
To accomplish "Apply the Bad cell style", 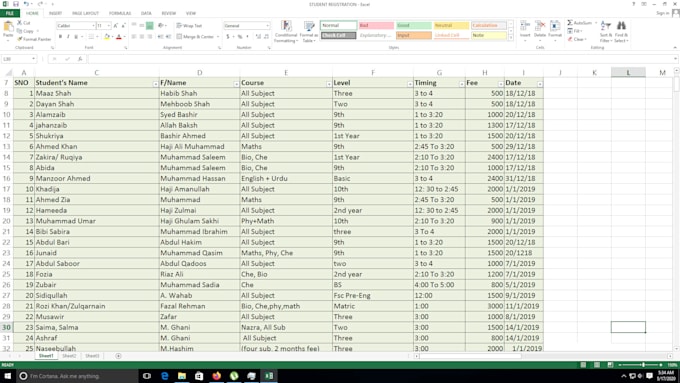I will click(x=376, y=26).
